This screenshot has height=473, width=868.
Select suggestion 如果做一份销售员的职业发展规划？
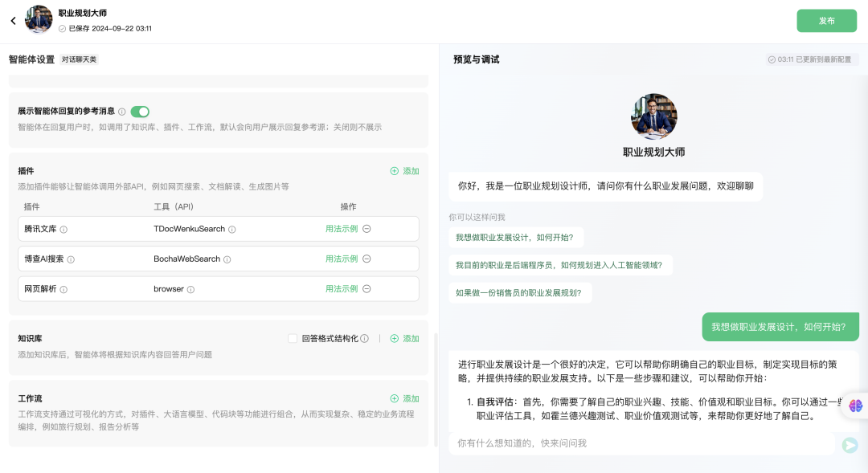[x=518, y=292]
